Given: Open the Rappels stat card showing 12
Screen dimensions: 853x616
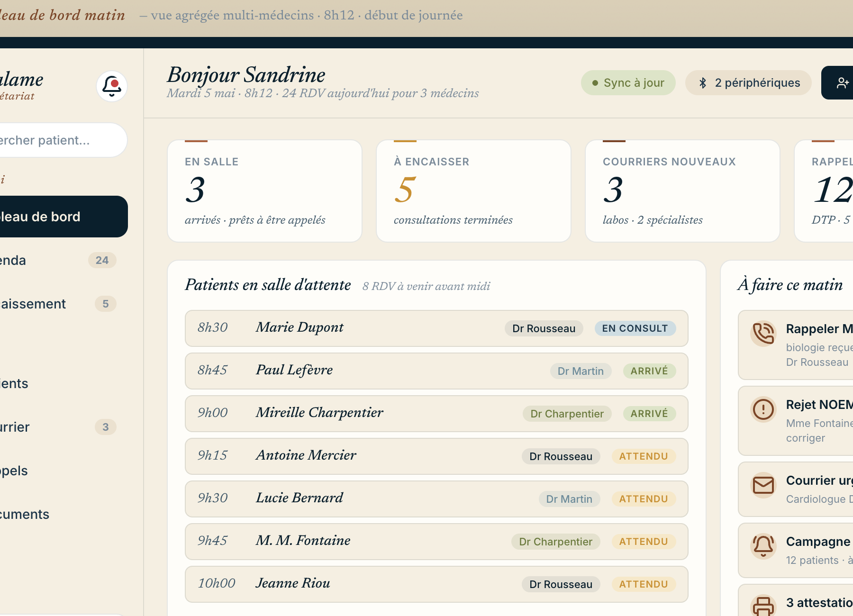Looking at the screenshot, I should coord(824,191).
